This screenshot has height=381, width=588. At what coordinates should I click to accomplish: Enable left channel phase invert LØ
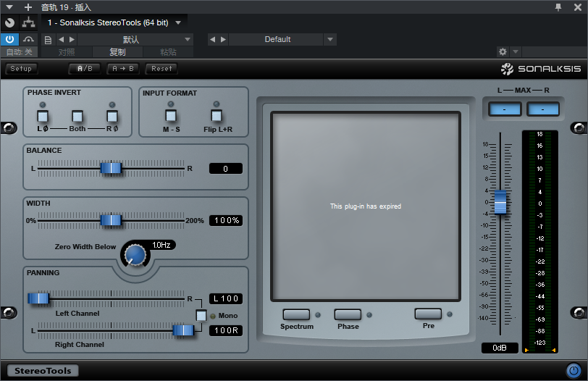point(43,116)
